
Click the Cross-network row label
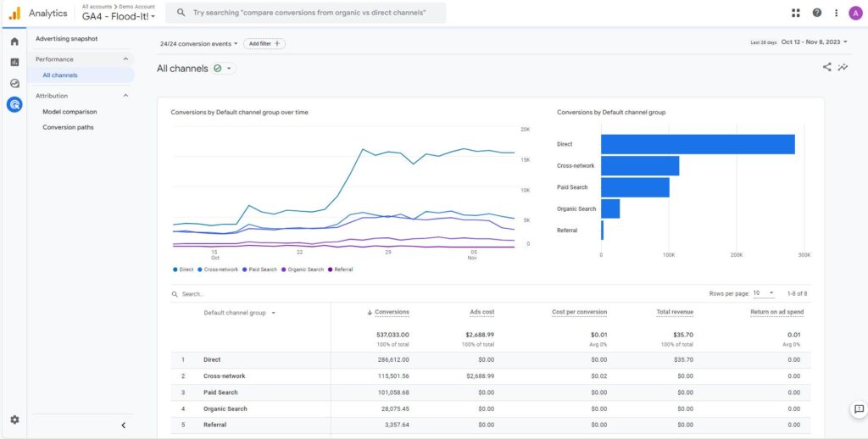tap(224, 376)
